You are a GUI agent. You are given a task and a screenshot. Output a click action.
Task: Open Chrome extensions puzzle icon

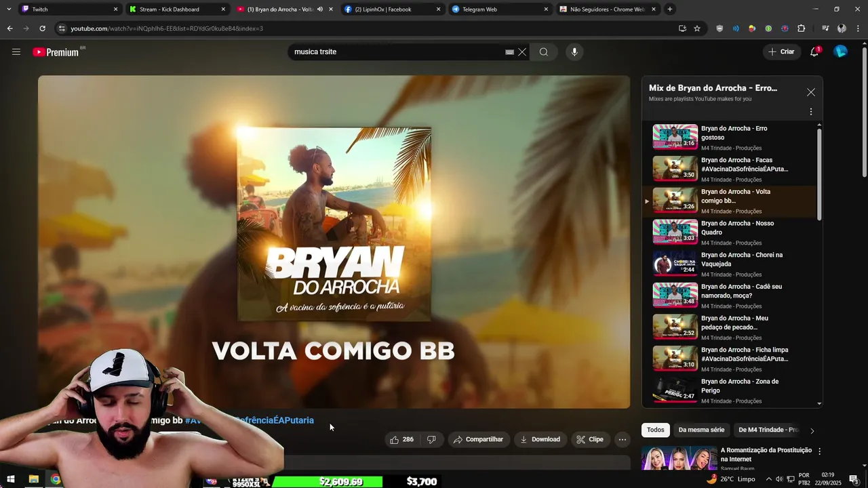(801, 28)
